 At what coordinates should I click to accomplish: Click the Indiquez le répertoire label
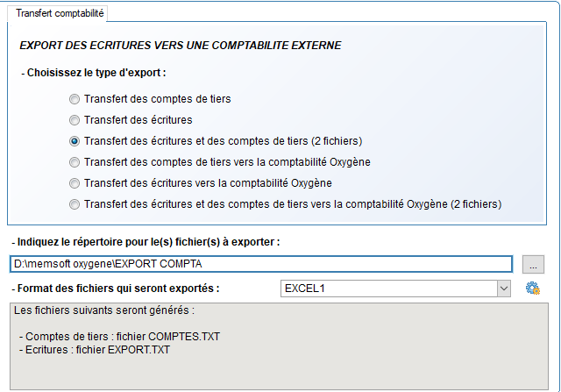[x=146, y=242]
